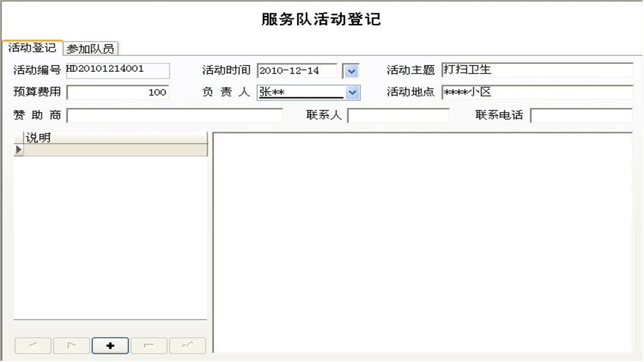Select the 活动登记 tab

pos(32,48)
